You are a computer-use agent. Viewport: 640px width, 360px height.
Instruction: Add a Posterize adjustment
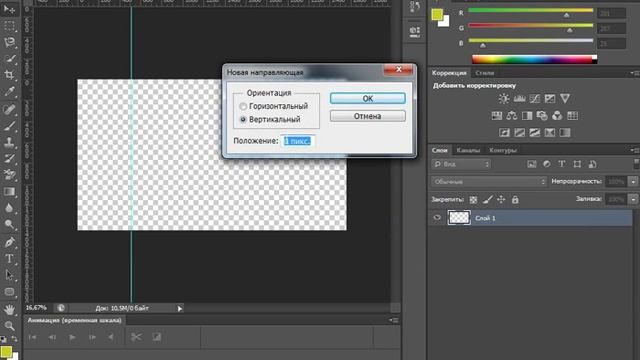pos(519,133)
